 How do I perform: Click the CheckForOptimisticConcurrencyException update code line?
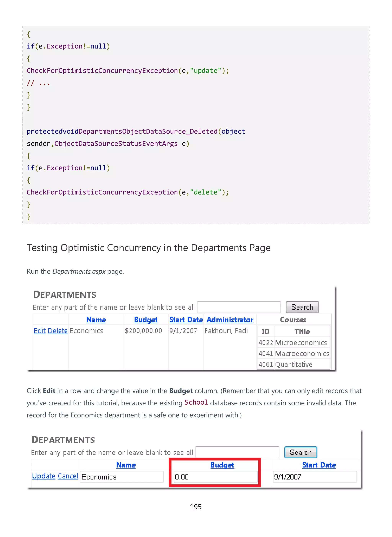click(128, 71)
